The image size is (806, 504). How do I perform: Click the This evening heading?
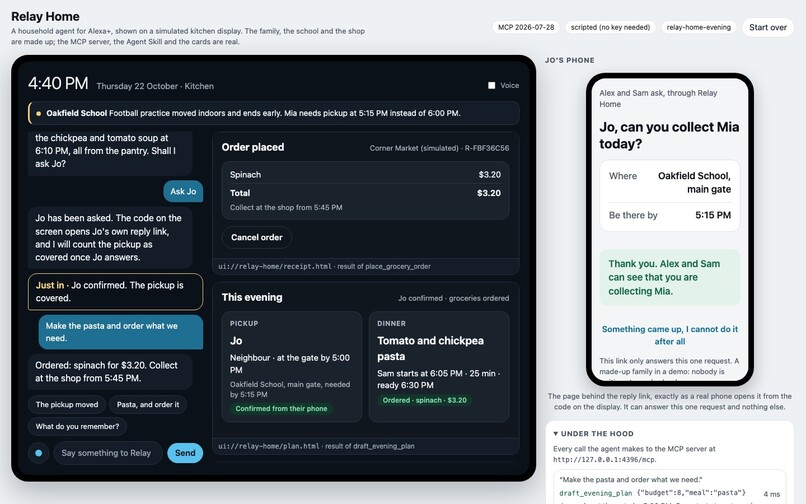point(252,297)
